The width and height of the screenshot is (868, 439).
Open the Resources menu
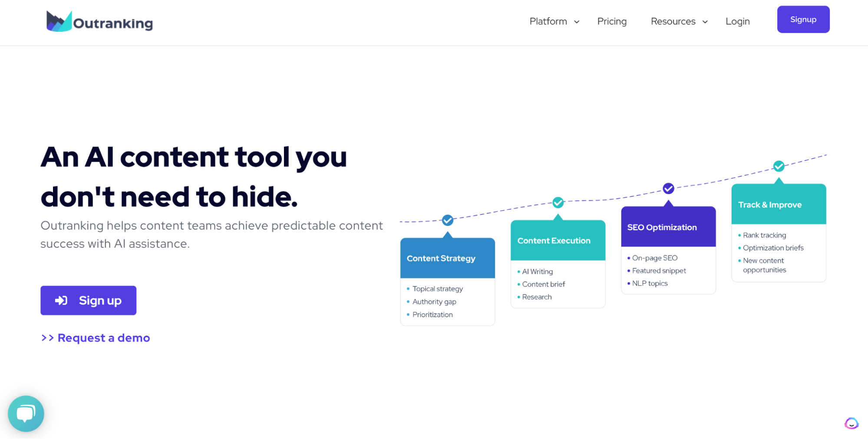(673, 21)
